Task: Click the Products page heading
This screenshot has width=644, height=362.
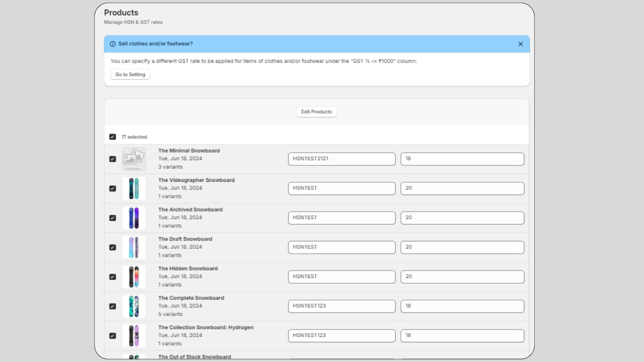Action: (x=121, y=12)
